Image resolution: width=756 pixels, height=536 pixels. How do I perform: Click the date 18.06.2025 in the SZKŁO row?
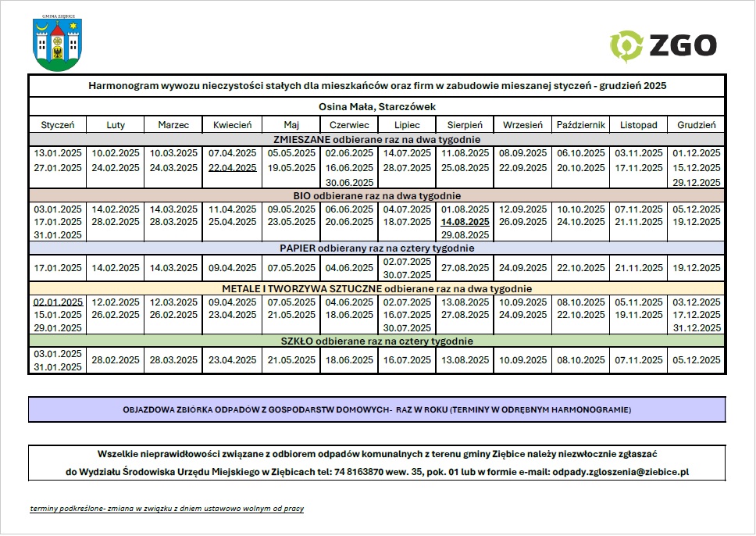coord(349,360)
